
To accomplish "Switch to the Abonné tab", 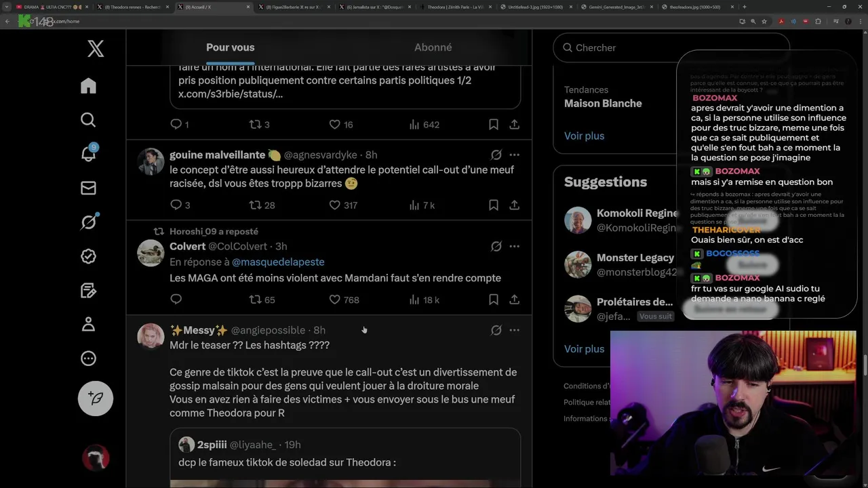I will coord(433,47).
